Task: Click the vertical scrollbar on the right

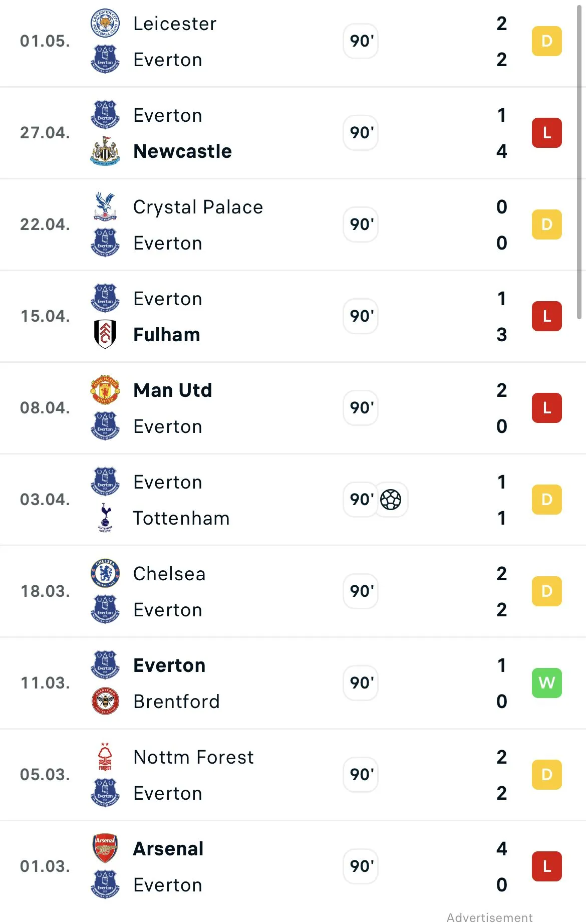Action: click(579, 160)
